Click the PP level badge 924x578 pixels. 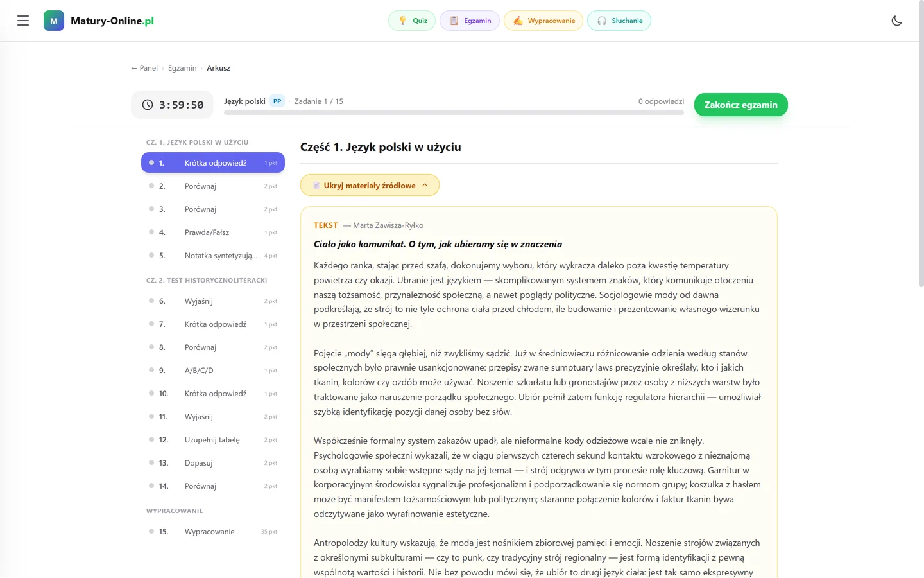point(277,101)
